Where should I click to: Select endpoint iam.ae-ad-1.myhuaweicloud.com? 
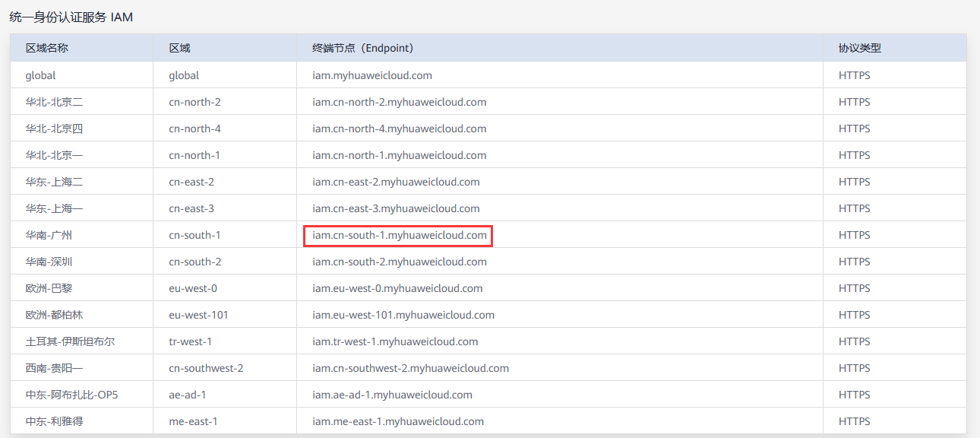tap(392, 395)
